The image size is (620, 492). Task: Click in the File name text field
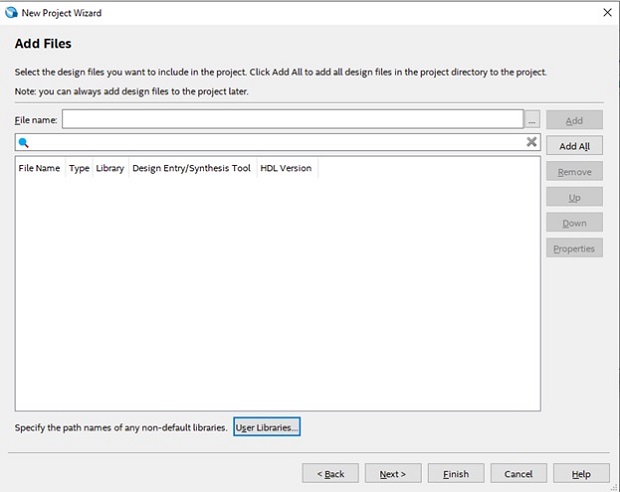[292, 120]
